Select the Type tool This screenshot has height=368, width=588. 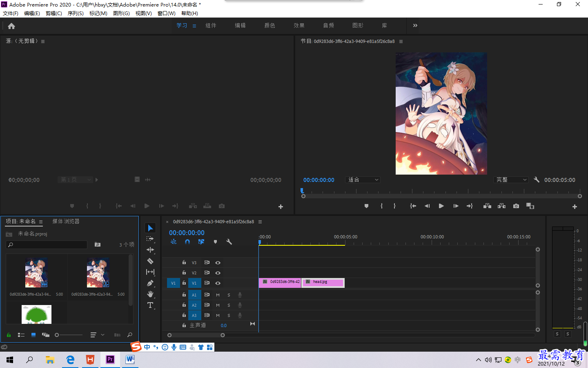[x=150, y=305]
